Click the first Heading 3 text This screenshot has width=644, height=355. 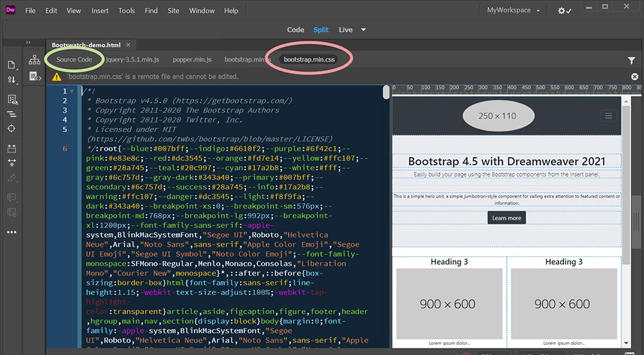(x=449, y=262)
